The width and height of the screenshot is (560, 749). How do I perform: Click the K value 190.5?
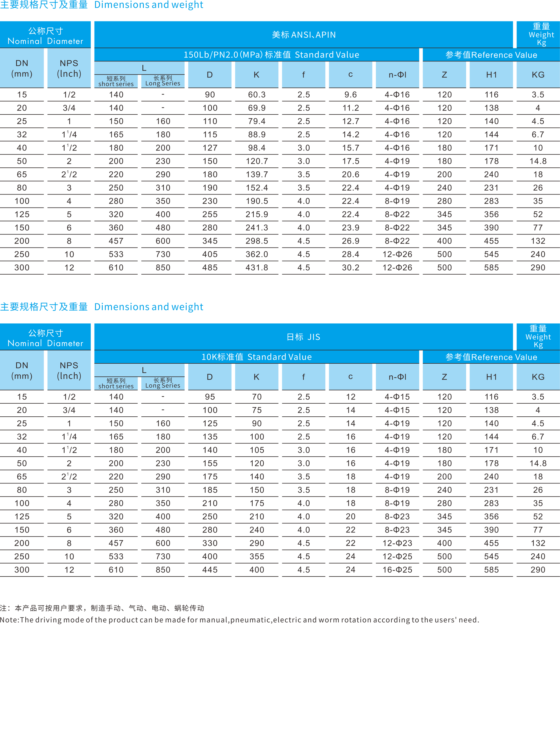[x=257, y=201]
